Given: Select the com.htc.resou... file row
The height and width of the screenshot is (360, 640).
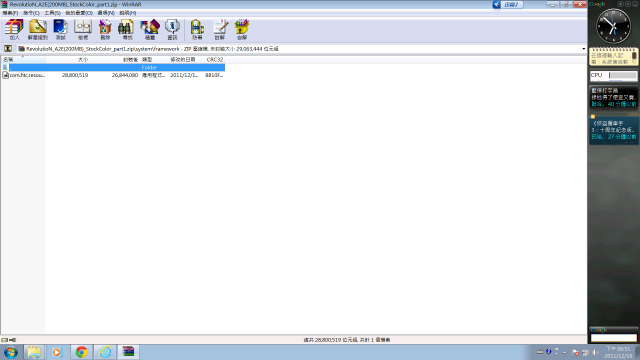Looking at the screenshot, I should 113,75.
